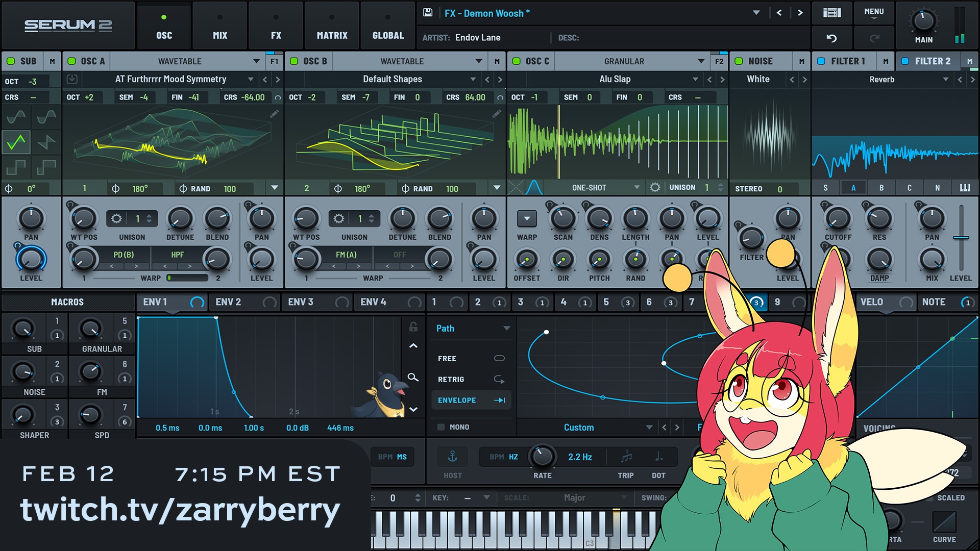This screenshot has width=980, height=551.
Task: Select the ENV 2 tab
Action: 228,302
